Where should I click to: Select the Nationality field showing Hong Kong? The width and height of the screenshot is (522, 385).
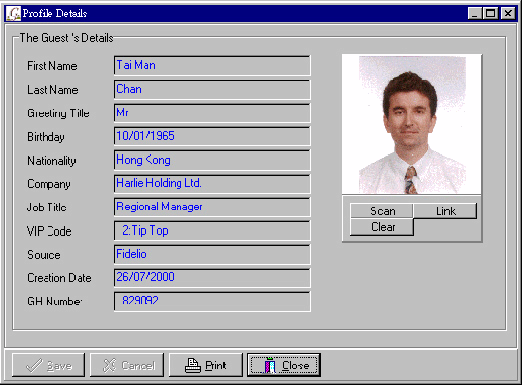pyautogui.click(x=212, y=160)
